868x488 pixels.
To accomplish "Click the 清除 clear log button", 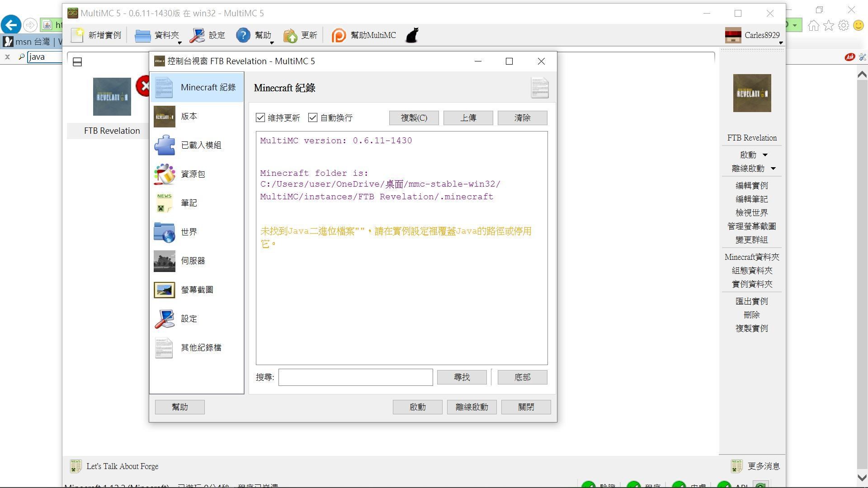I will coord(523,118).
